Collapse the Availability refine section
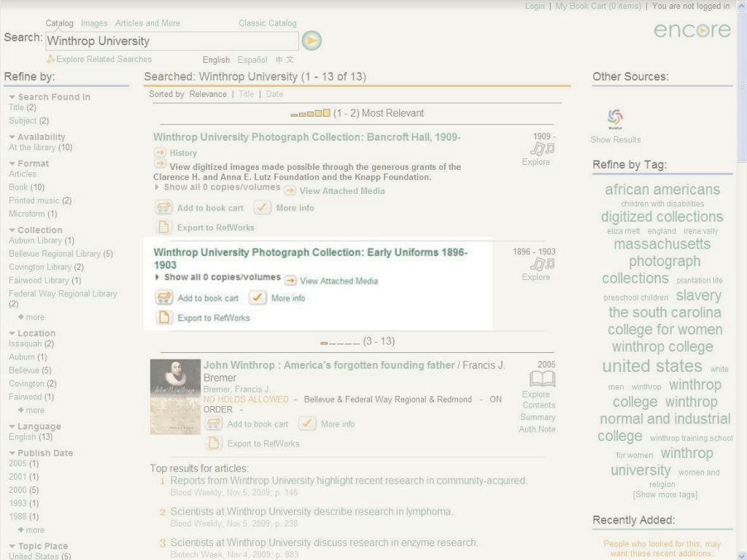 tap(12, 137)
